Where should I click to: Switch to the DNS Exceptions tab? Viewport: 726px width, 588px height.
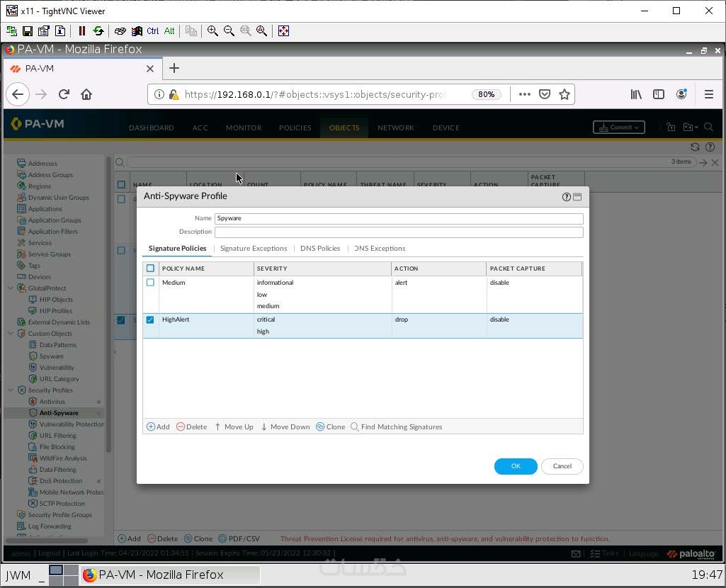coord(380,249)
